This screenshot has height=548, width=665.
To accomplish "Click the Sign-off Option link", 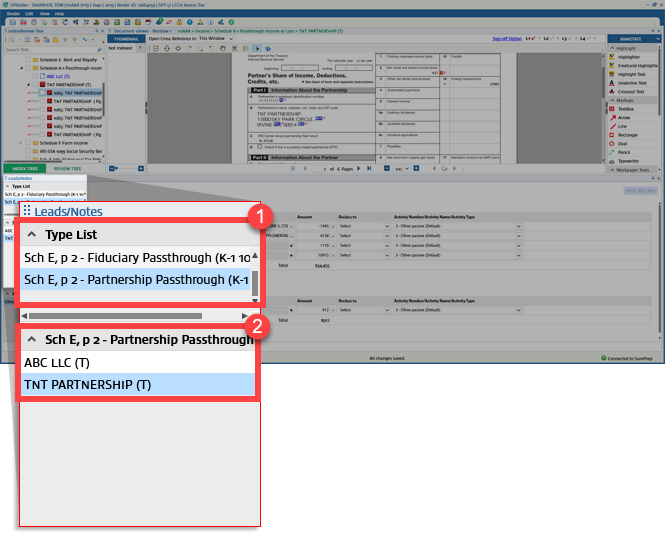I will pyautogui.click(x=507, y=38).
